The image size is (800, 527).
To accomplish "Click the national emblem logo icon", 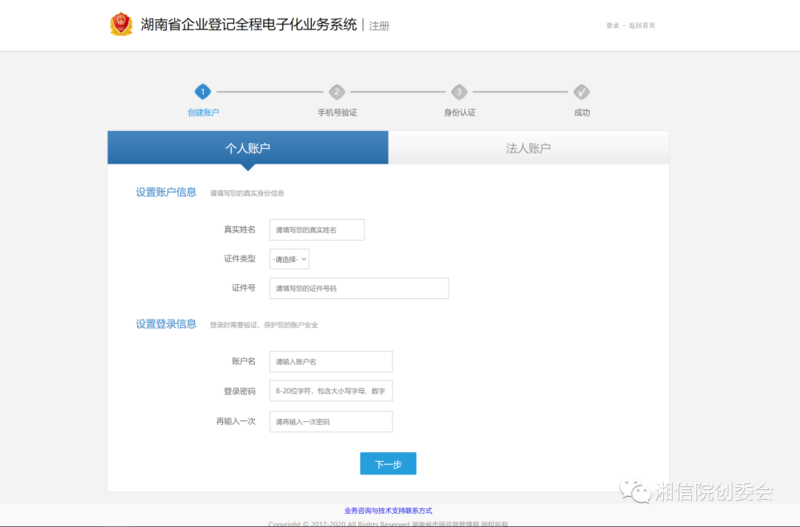I will tap(121, 24).
